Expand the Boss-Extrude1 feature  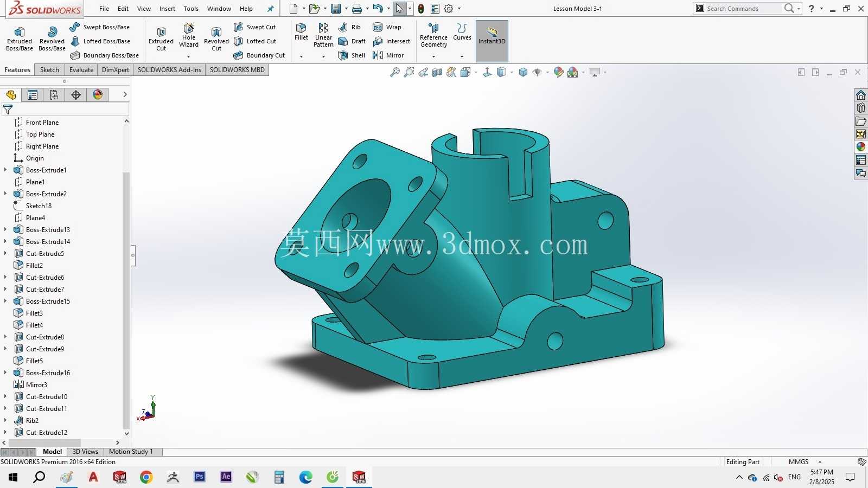coord(5,170)
